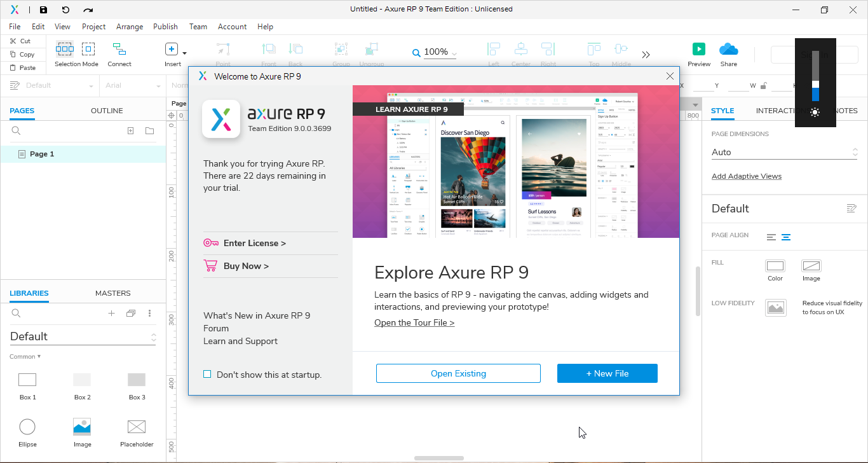Viewport: 868px width, 463px height.
Task: Select the Connect tool
Action: pyautogui.click(x=119, y=49)
